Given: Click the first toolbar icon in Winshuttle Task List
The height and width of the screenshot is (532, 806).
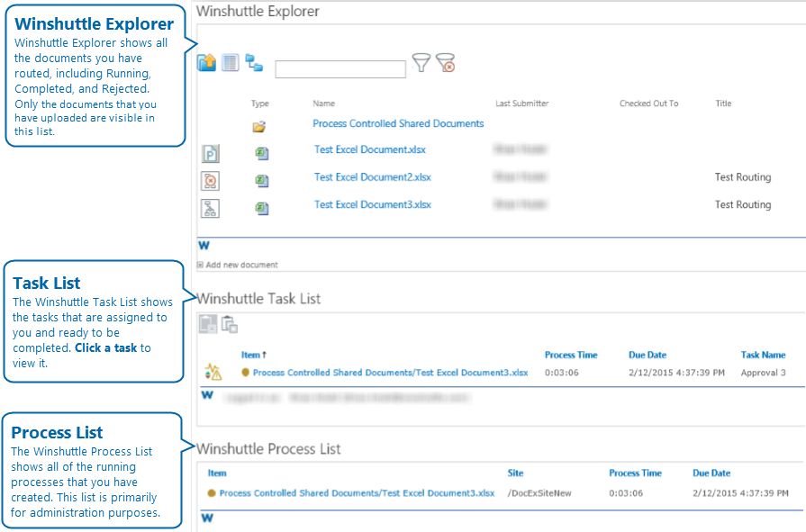Looking at the screenshot, I should (208, 324).
